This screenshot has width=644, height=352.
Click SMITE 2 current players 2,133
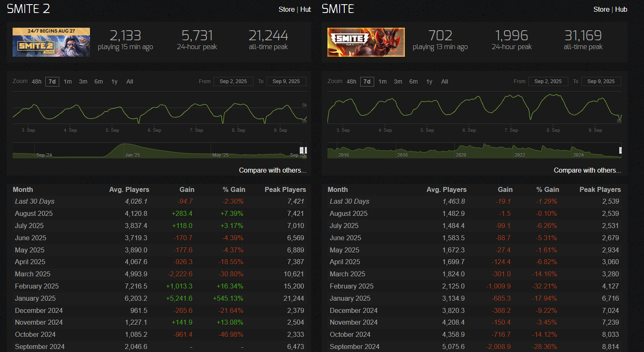(x=125, y=35)
